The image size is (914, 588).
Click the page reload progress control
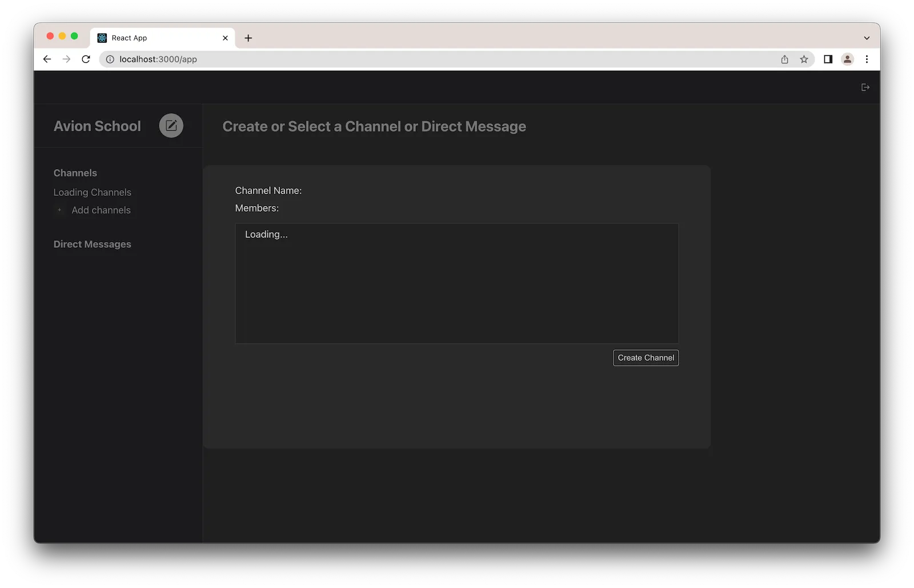(x=86, y=59)
